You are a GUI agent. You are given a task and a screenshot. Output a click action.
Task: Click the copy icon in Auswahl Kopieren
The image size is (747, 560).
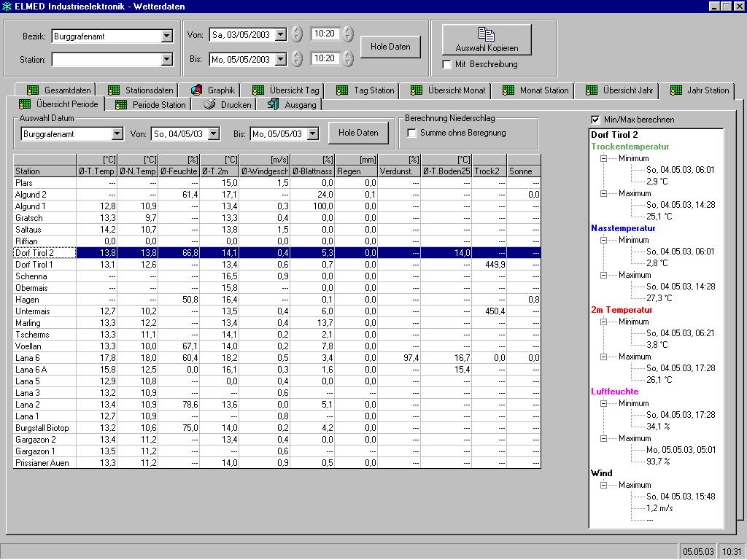[487, 34]
